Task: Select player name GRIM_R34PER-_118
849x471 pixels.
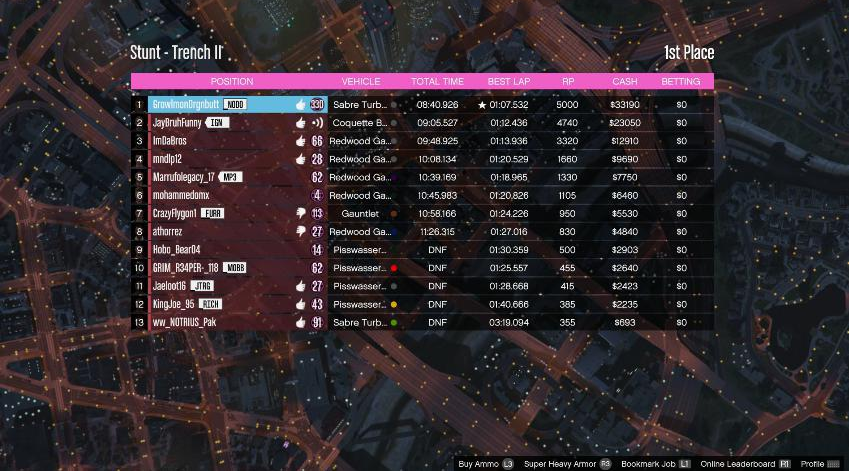Action: tap(185, 268)
